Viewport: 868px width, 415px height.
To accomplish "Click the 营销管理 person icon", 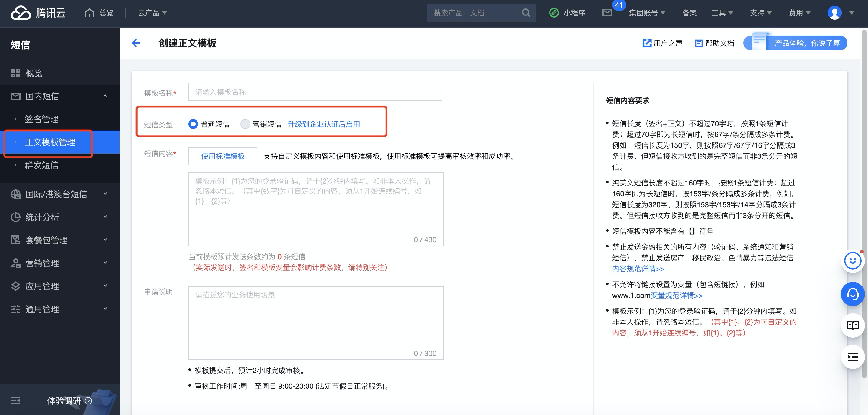I will (x=15, y=263).
